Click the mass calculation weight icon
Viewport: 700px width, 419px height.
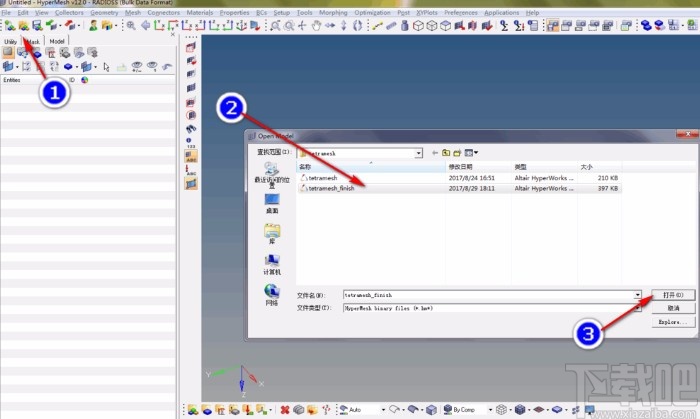(404, 25)
